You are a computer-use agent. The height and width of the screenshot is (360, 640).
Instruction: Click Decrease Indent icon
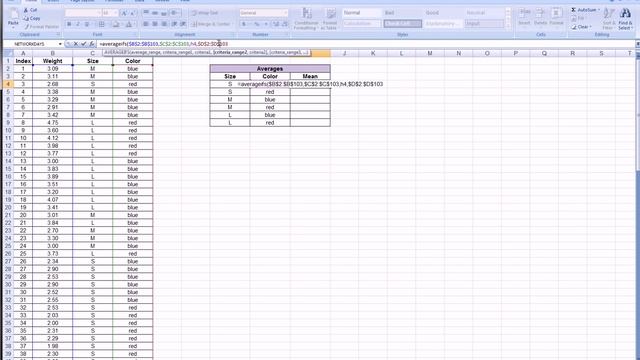tap(174, 24)
